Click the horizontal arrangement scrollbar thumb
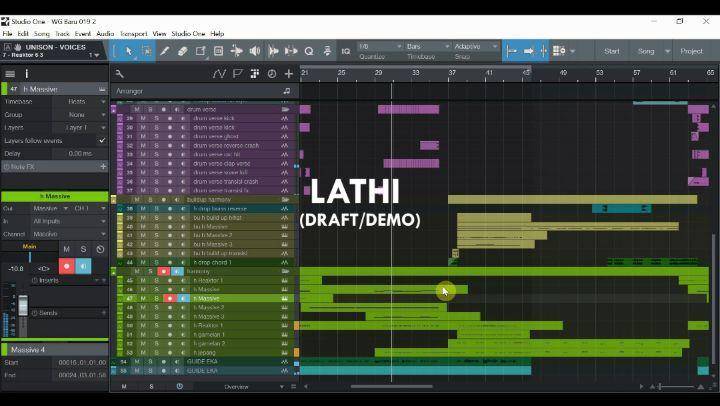This screenshot has width=720, height=406. (391, 387)
